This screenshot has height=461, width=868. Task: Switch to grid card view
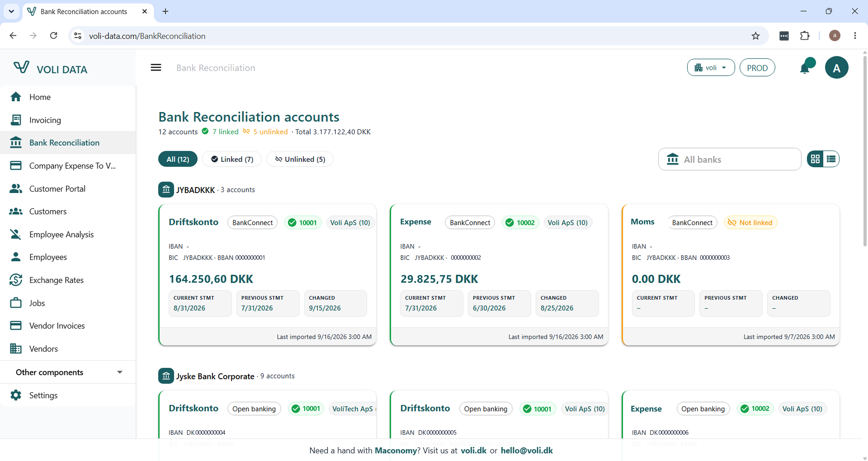(x=815, y=159)
